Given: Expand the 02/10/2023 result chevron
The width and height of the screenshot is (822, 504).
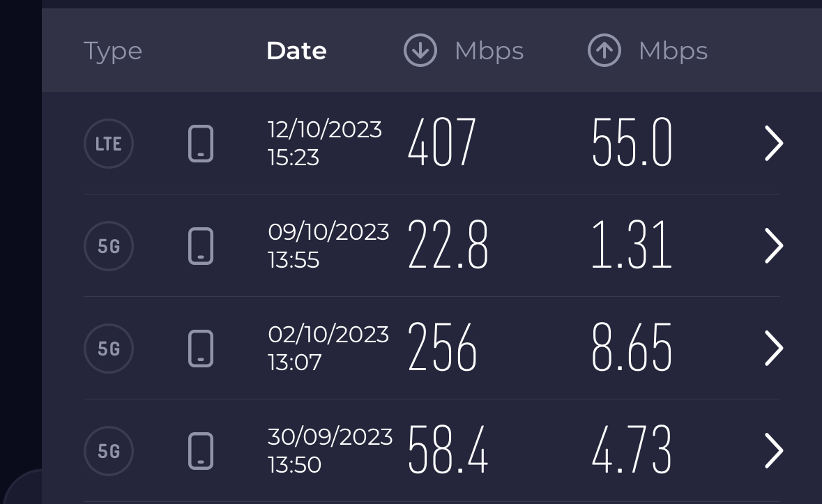Looking at the screenshot, I should (x=774, y=348).
